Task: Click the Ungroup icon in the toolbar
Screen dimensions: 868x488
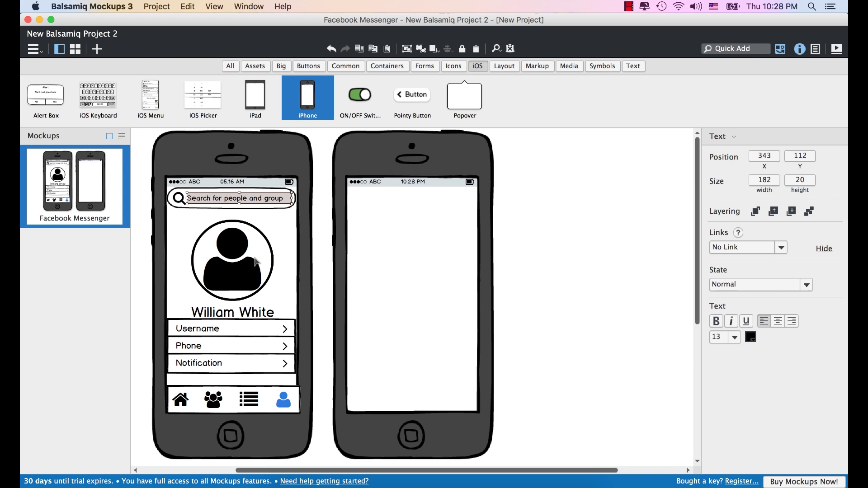Action: tap(421, 49)
